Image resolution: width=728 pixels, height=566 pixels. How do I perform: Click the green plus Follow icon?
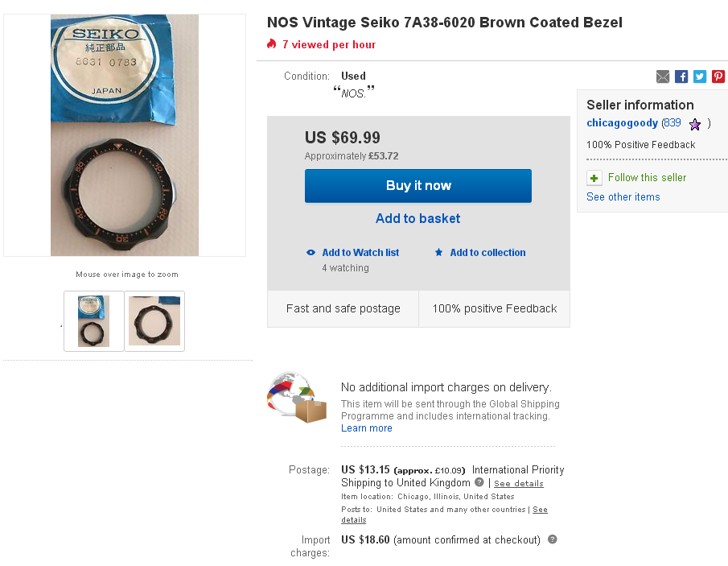coord(594,178)
